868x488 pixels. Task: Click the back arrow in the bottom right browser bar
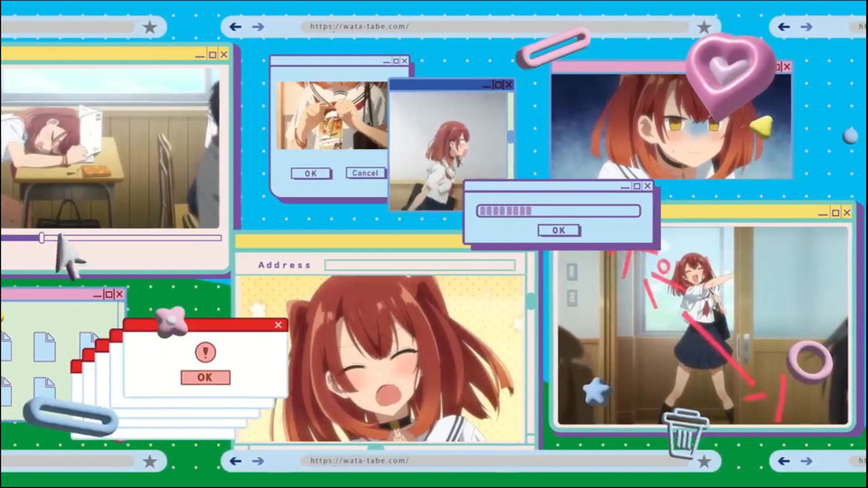coord(783,461)
